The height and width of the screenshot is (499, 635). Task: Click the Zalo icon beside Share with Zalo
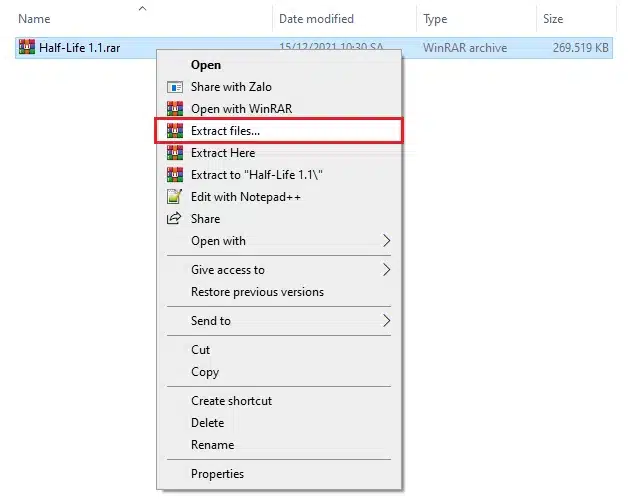click(175, 87)
